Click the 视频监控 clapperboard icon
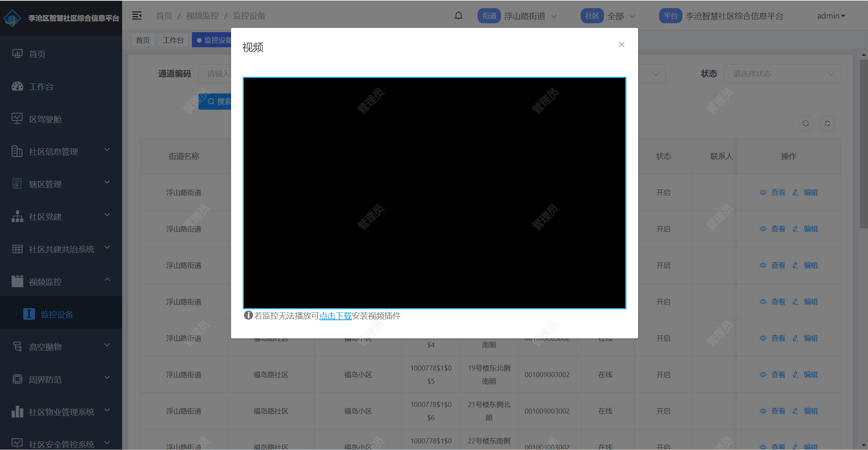 17,281
